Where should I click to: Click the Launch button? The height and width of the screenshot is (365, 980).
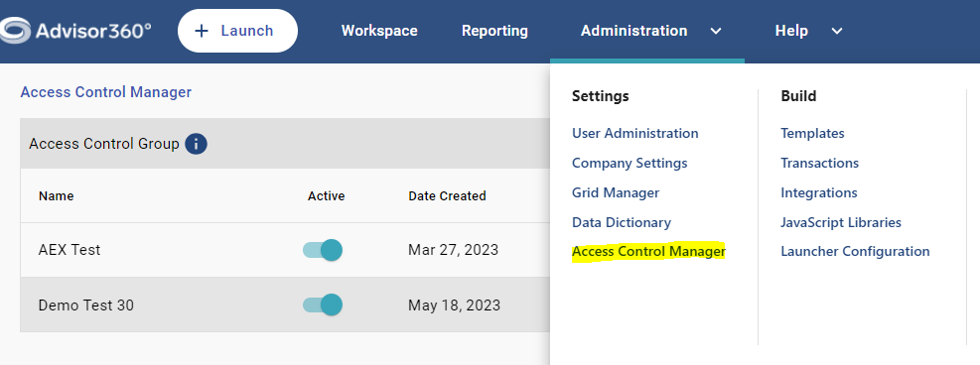(x=237, y=31)
